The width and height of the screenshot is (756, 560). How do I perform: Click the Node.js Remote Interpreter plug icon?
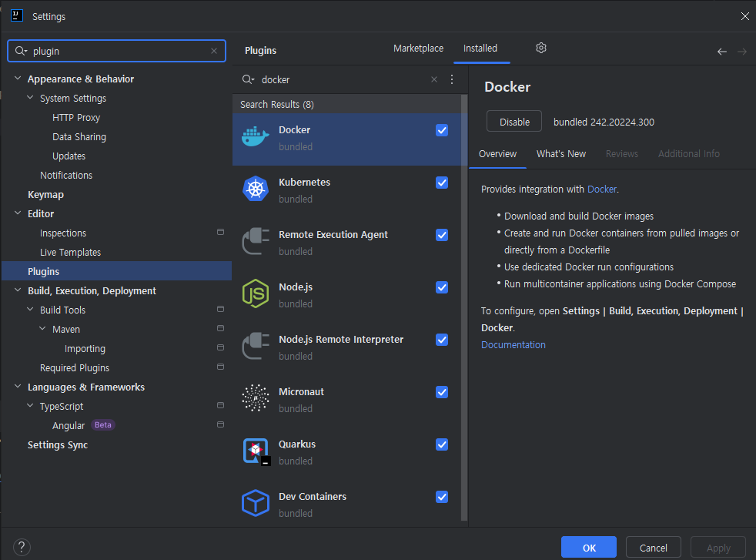(x=255, y=346)
